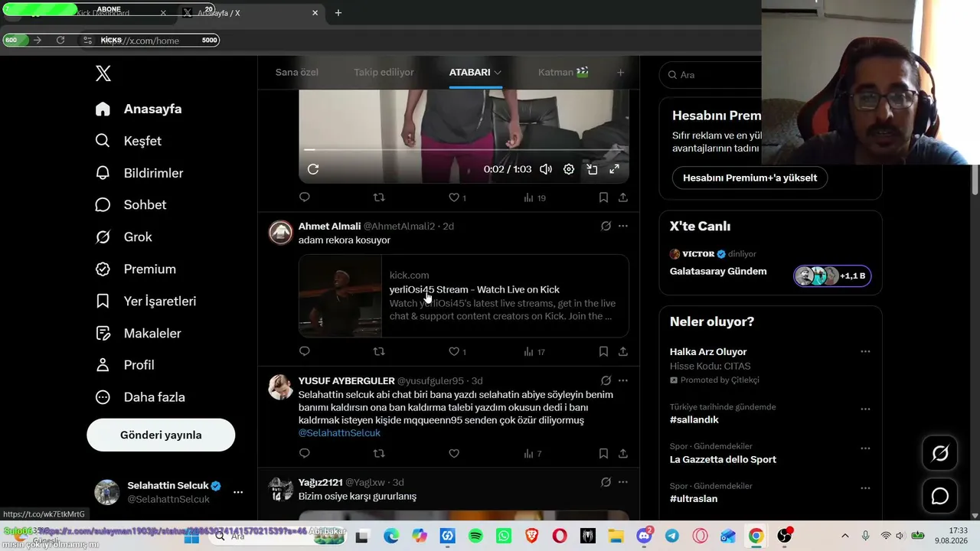Open Sohbet chat page

coord(131,205)
